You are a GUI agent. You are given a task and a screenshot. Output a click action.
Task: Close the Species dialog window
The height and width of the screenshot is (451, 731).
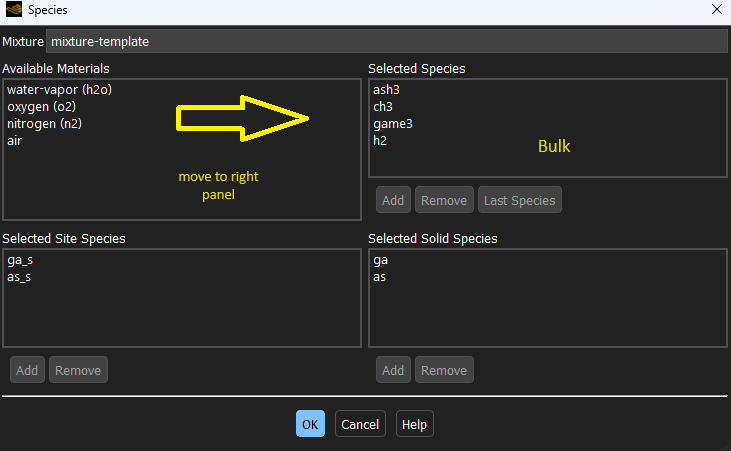pyautogui.click(x=715, y=10)
